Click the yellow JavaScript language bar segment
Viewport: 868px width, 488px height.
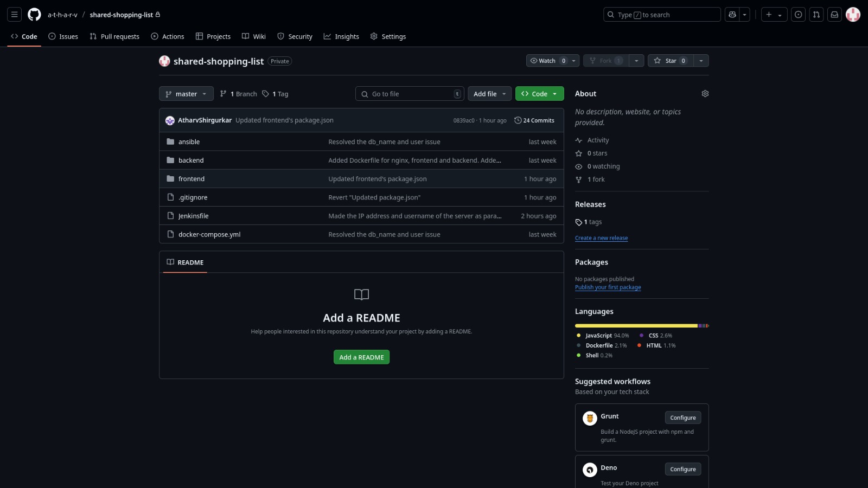click(x=636, y=326)
